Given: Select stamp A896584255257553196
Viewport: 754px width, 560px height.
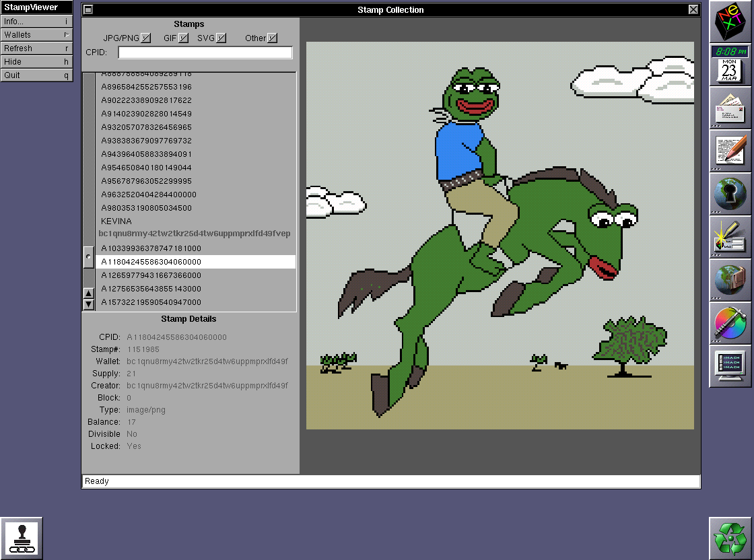Looking at the screenshot, I should pyautogui.click(x=196, y=87).
